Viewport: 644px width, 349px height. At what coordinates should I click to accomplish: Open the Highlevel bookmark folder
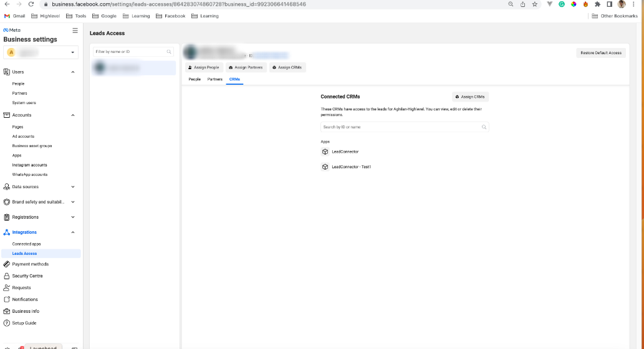coord(46,16)
